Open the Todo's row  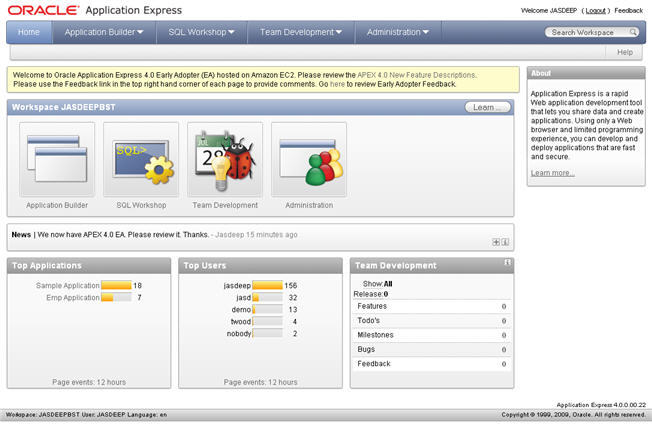click(431, 321)
